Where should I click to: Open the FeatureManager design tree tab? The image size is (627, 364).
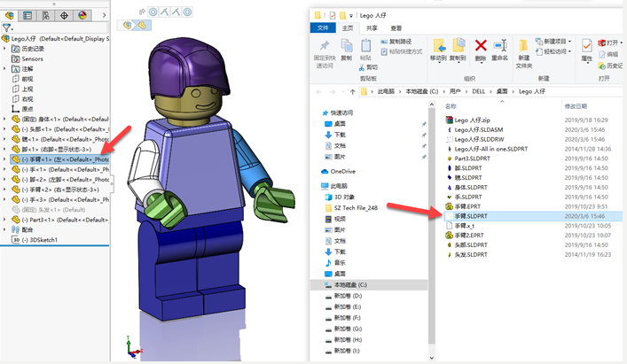(x=9, y=16)
